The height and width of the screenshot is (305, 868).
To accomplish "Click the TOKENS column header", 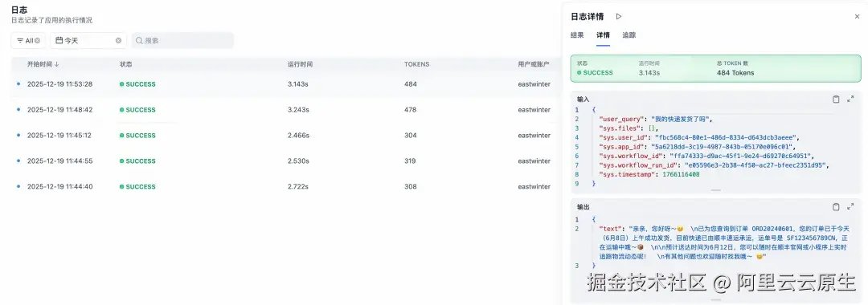I will click(417, 64).
